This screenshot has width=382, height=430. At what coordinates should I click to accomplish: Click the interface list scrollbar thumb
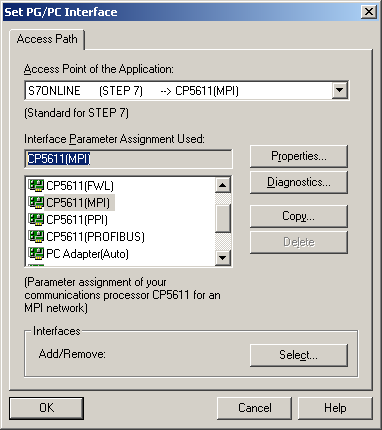(223, 218)
